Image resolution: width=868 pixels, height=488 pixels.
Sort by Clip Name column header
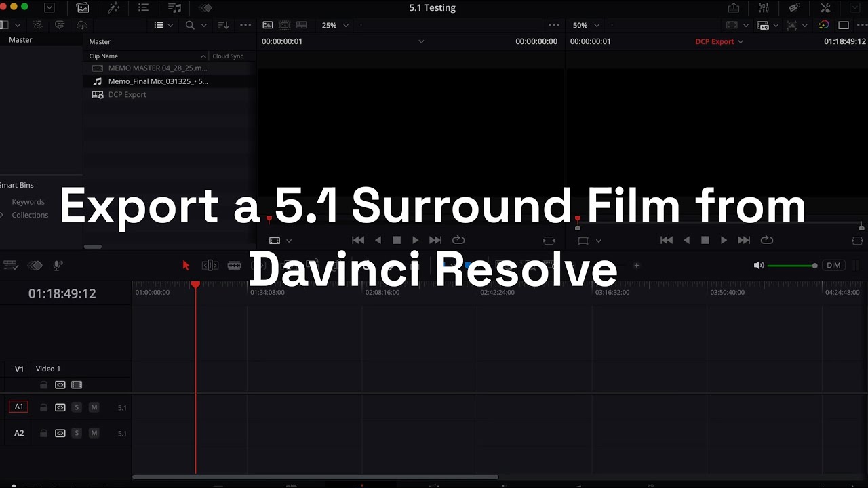click(x=147, y=56)
